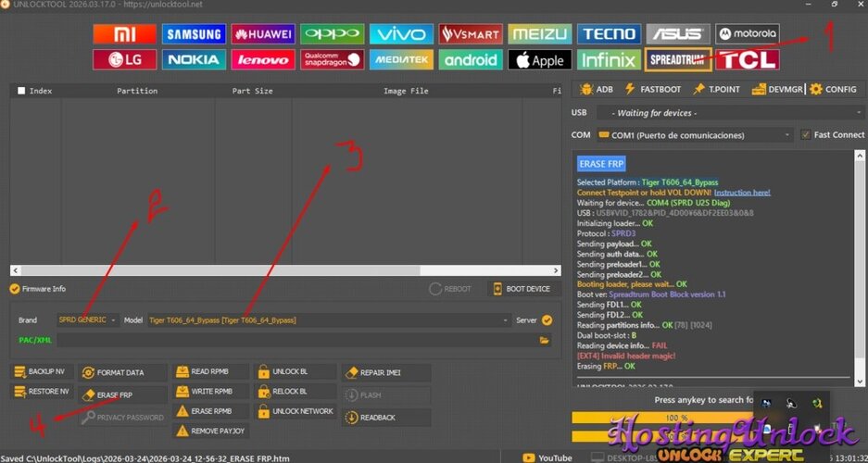Select the Tecno brand logo
868x463 pixels.
[x=609, y=33]
